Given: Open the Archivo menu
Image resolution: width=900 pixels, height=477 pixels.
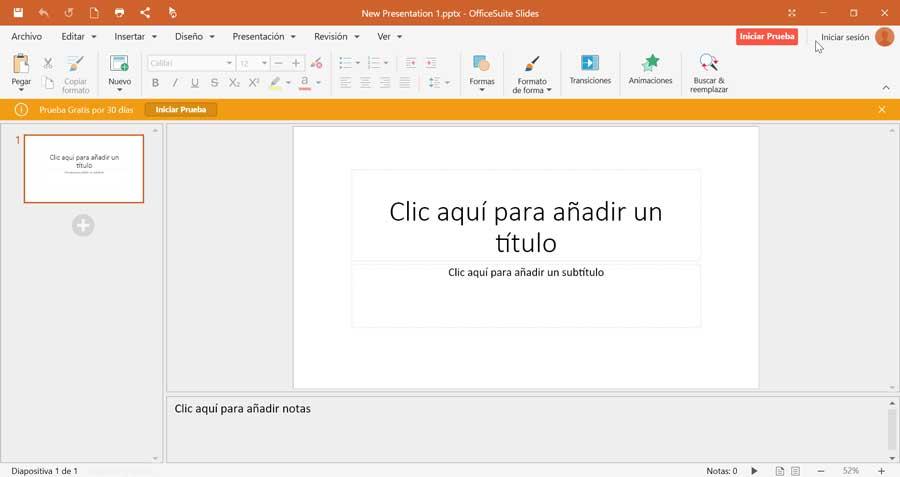Looking at the screenshot, I should click(x=26, y=36).
